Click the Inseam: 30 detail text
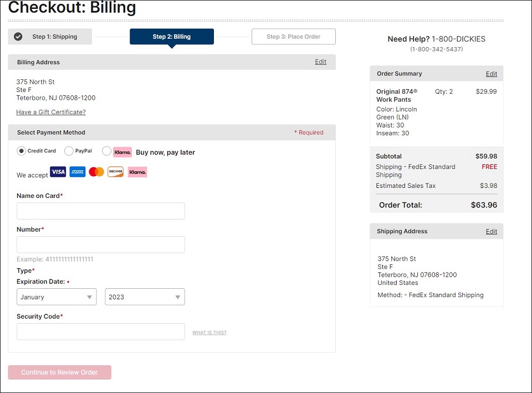532x393 pixels. click(x=392, y=133)
